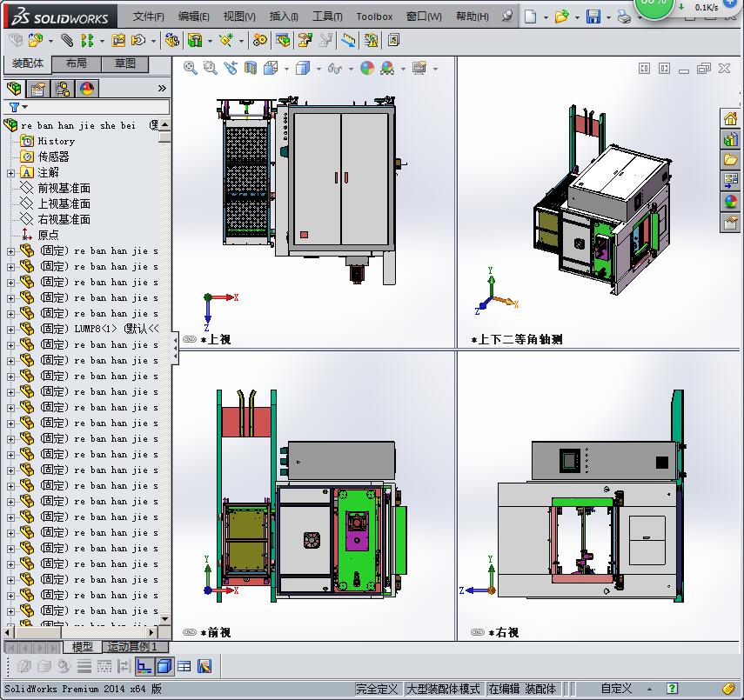Select 传感器 folder in the design tree
The height and width of the screenshot is (700, 744).
click(53, 157)
